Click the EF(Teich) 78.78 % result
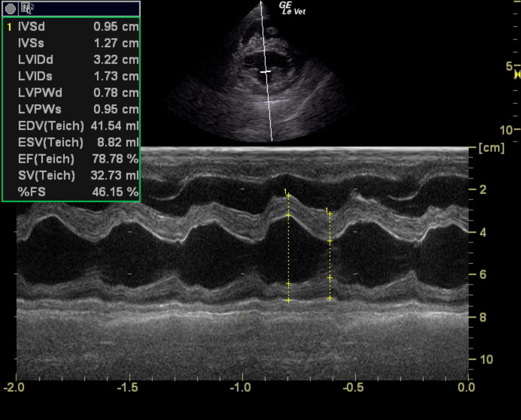This screenshot has height=420, width=521. [71, 159]
